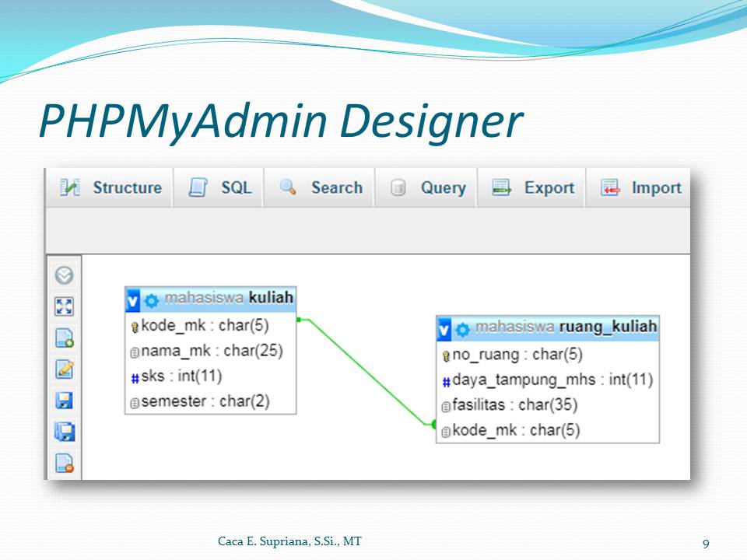Screen dimensions: 747x560
Task: Collapse the ruang_kuliah table with V toggle
Action: (444, 330)
